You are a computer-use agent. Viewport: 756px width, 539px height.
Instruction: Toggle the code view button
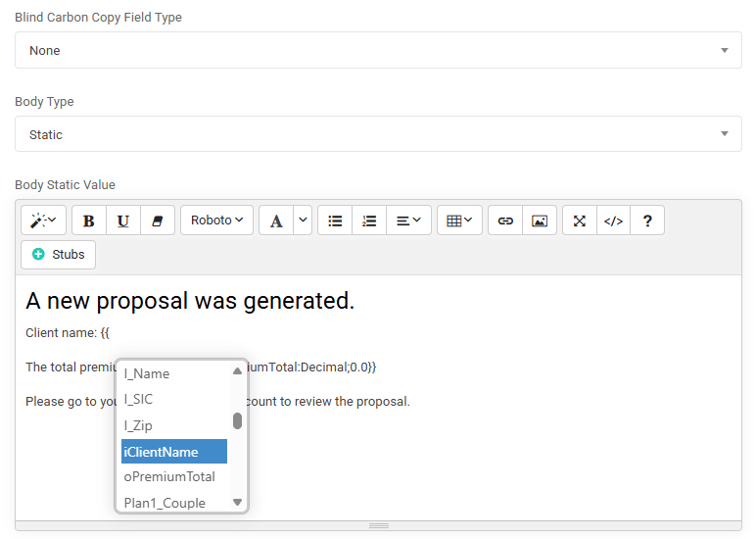click(613, 220)
